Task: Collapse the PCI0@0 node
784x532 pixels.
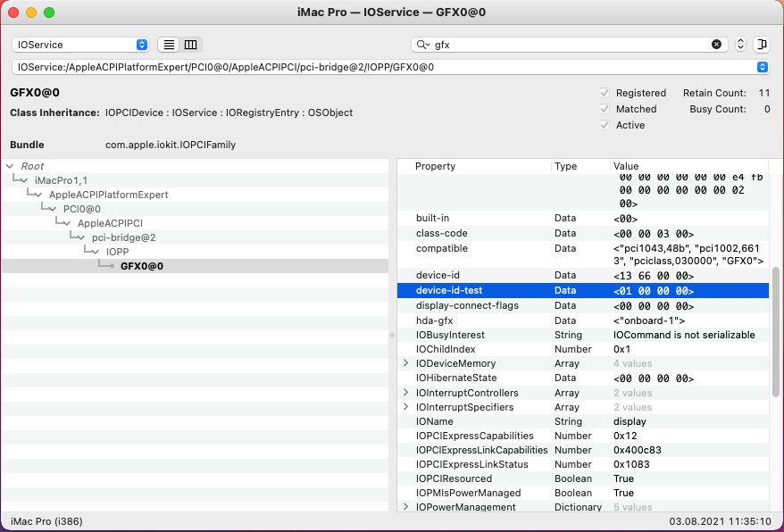Action: pyautogui.click(x=53, y=209)
